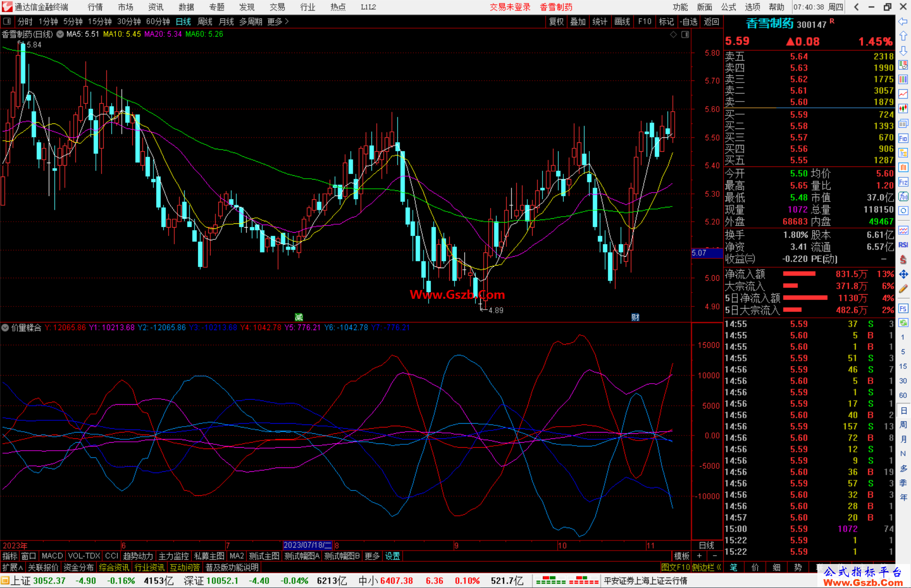Click the orange document icon in sidebar
This screenshot has width=911, height=588.
(903, 167)
